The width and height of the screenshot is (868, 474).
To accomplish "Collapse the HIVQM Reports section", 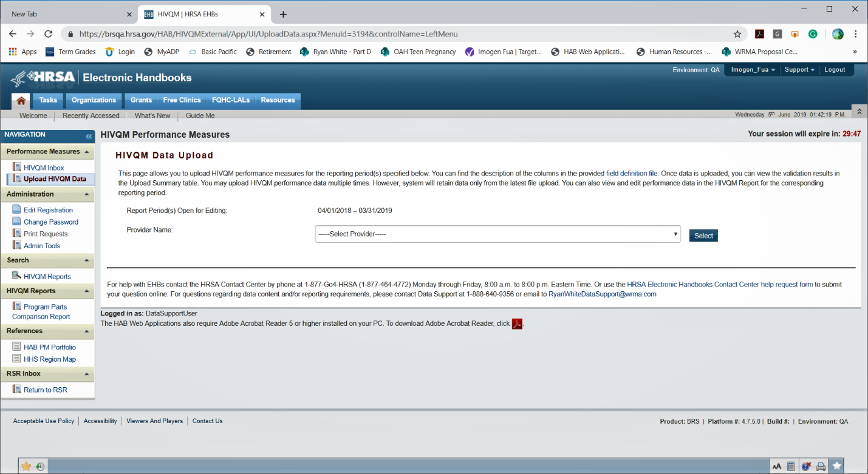I will click(86, 291).
